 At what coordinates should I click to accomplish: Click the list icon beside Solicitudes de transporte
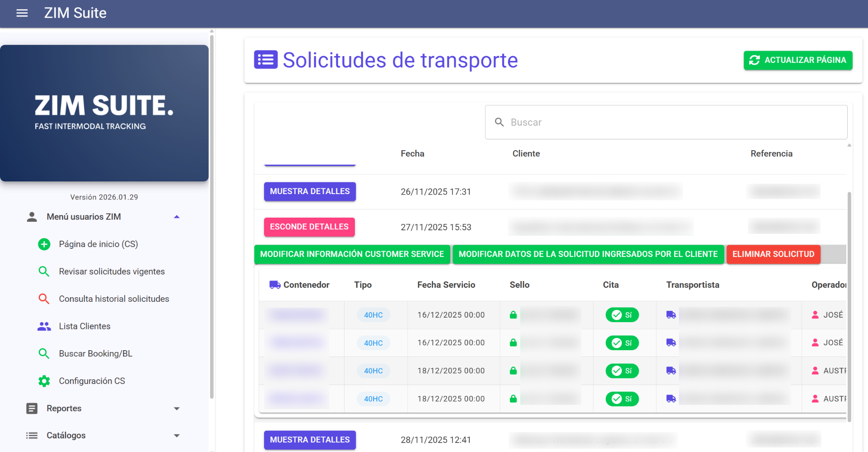click(x=265, y=60)
